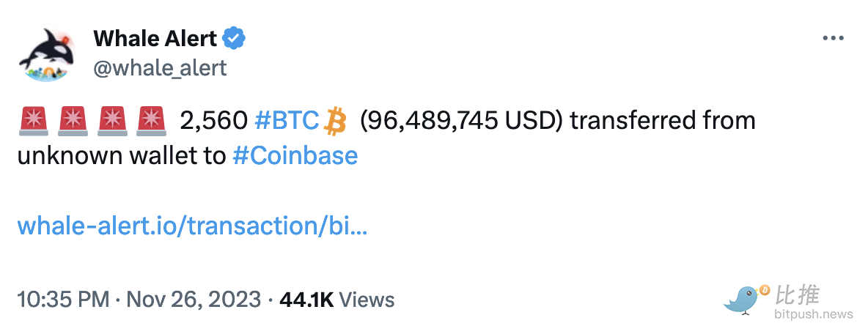This screenshot has width=868, height=334.
Task: Click the Whale Alert display name
Action: click(155, 38)
